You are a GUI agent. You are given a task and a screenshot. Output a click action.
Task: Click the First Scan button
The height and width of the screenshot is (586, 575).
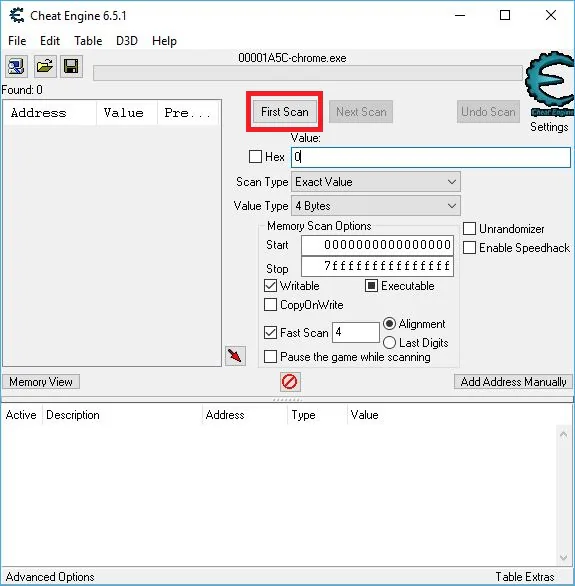[x=285, y=111]
